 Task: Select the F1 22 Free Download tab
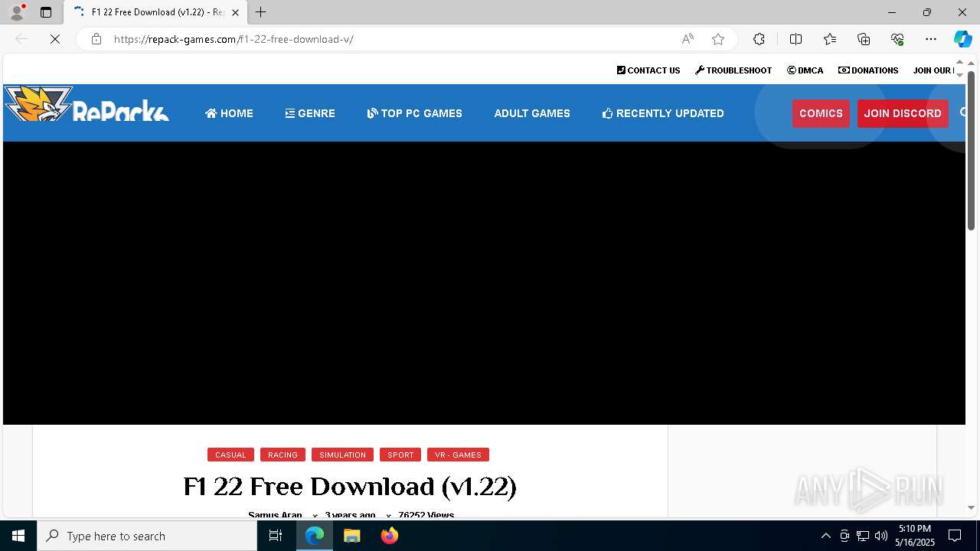(x=156, y=12)
